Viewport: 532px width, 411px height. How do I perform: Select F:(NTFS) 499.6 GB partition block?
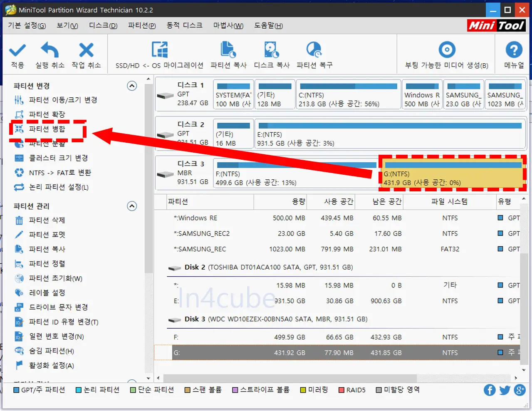tap(296, 173)
